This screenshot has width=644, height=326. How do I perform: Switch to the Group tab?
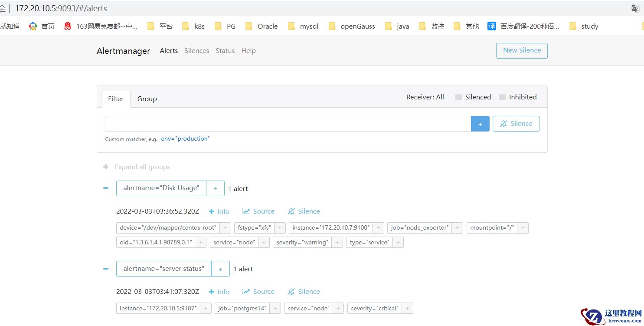pos(147,99)
